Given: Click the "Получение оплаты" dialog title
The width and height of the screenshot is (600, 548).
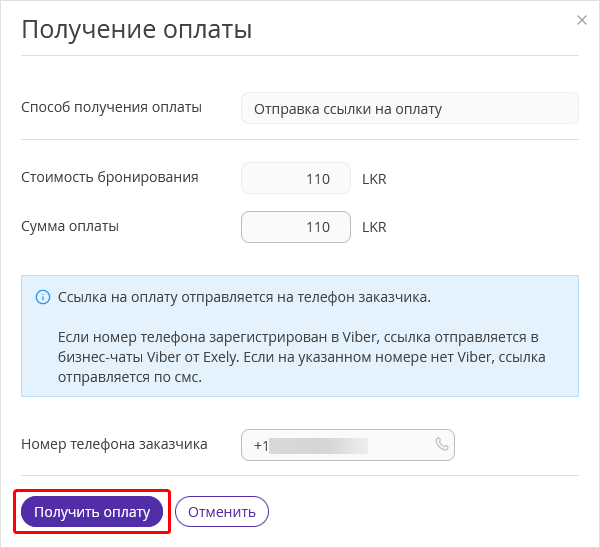Looking at the screenshot, I should point(136,29).
